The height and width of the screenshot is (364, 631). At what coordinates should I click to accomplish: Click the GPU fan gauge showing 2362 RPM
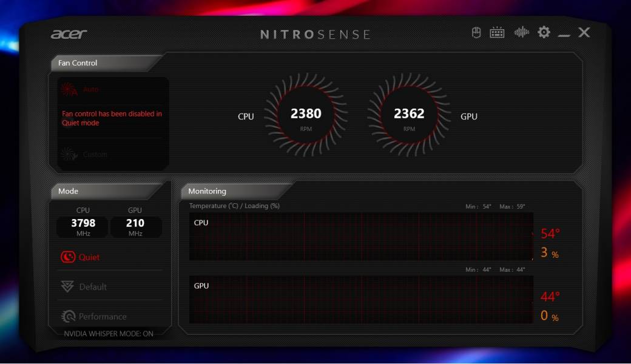pyautogui.click(x=409, y=115)
